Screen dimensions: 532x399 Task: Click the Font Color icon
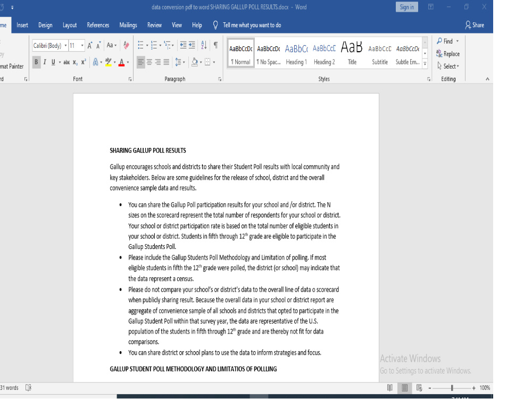point(121,62)
